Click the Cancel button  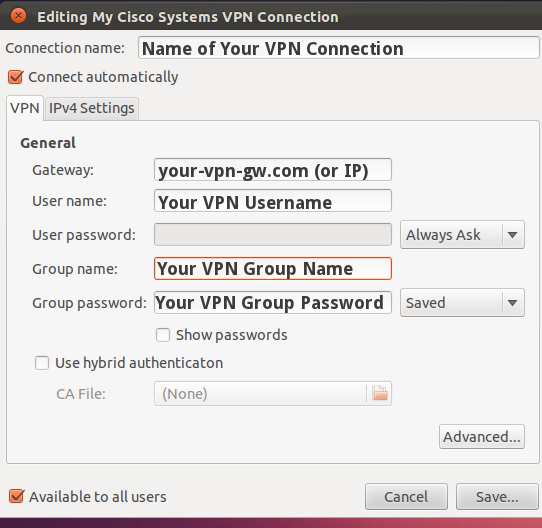point(406,497)
